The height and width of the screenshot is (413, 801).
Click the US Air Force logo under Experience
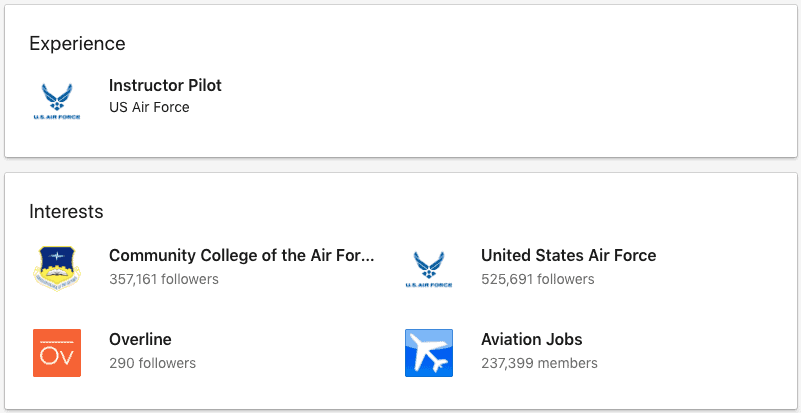(57, 102)
